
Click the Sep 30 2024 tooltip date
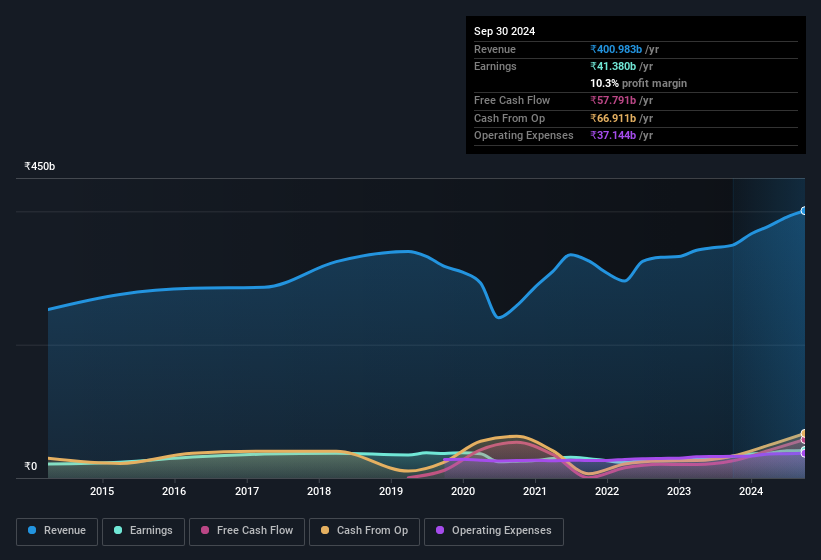(504, 31)
